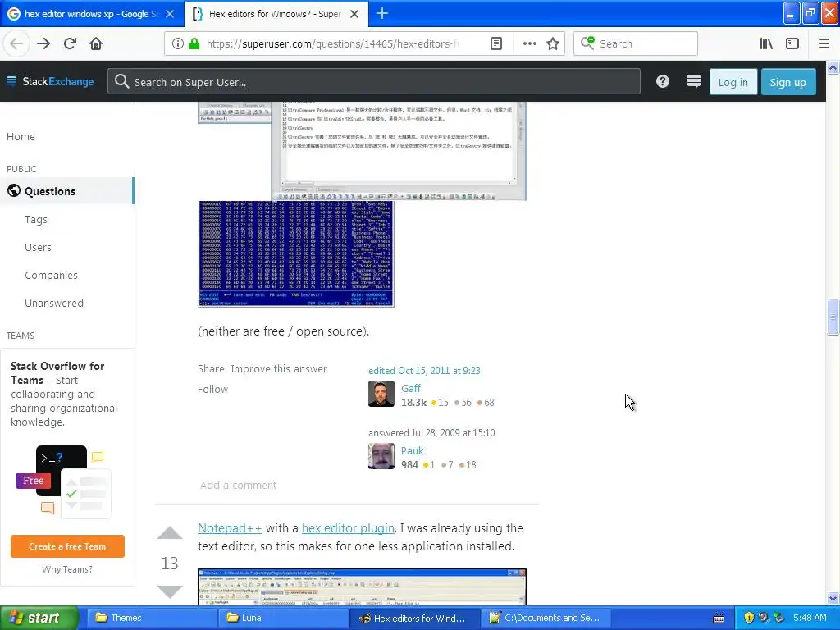Click Improve this answer link
840x630 pixels.
(279, 368)
